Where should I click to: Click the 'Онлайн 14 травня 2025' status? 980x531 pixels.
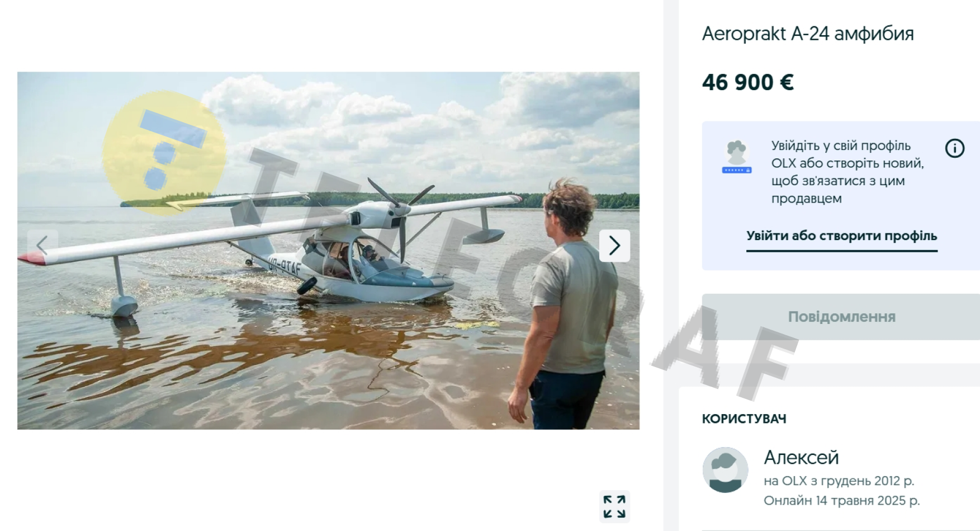pos(841,500)
